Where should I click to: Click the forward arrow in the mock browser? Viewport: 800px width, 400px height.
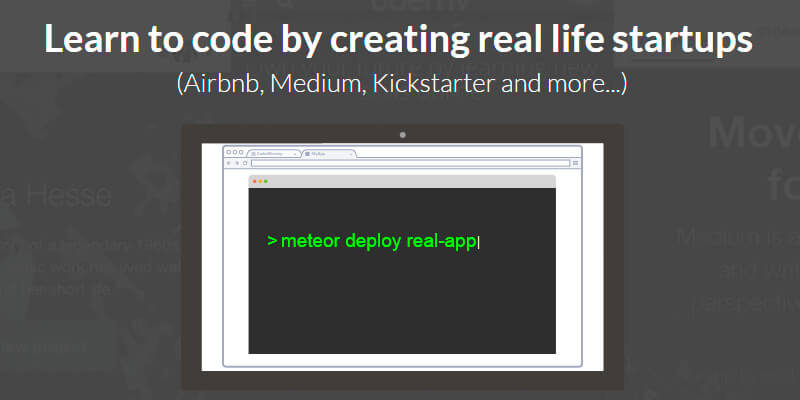(235, 162)
